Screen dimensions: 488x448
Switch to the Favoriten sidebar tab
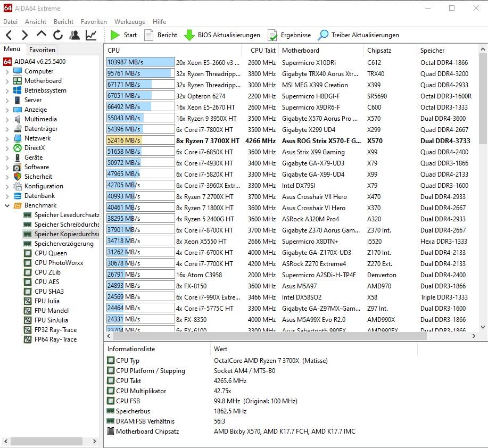pos(42,50)
